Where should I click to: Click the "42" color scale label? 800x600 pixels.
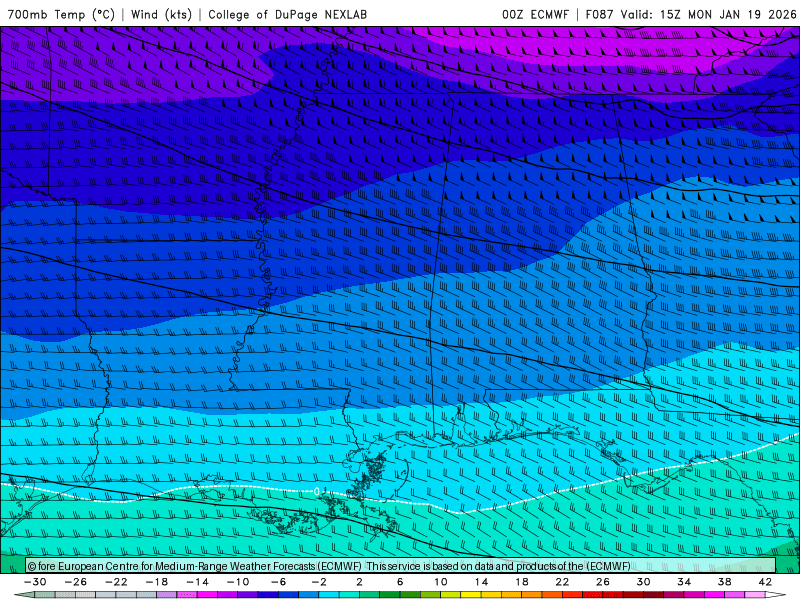(x=765, y=582)
